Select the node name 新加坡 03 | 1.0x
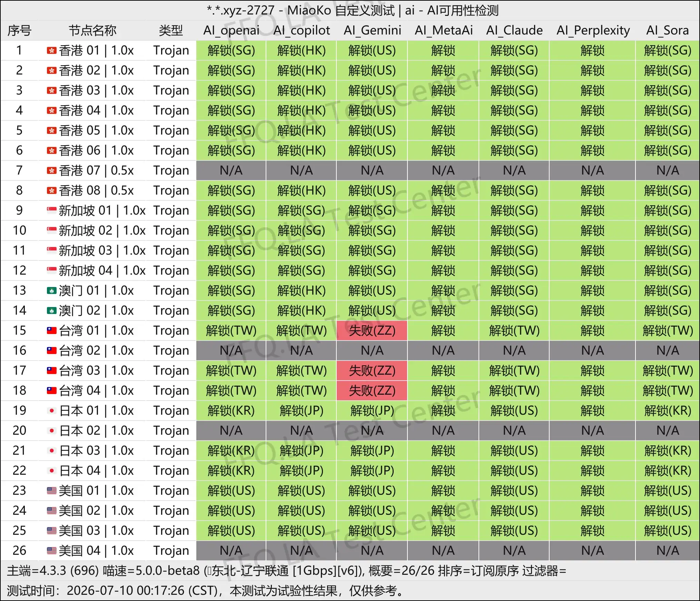This screenshot has height=601, width=700. click(102, 250)
